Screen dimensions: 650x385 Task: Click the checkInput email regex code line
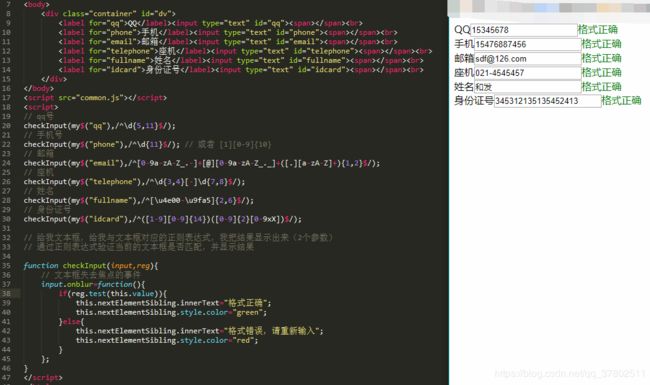pyautogui.click(x=201, y=163)
